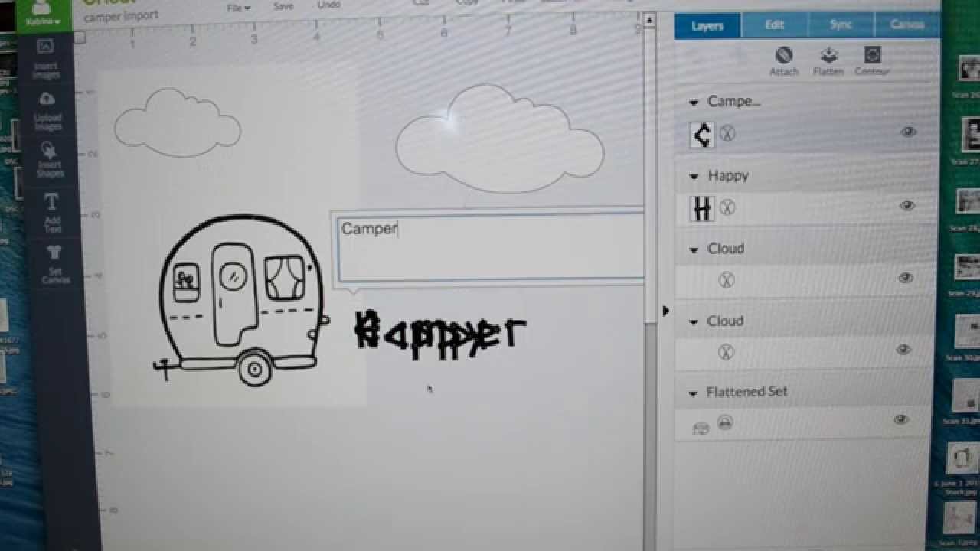Select the Scan 29 desktop file icon
This screenshot has width=980, height=551.
pyautogui.click(x=966, y=273)
